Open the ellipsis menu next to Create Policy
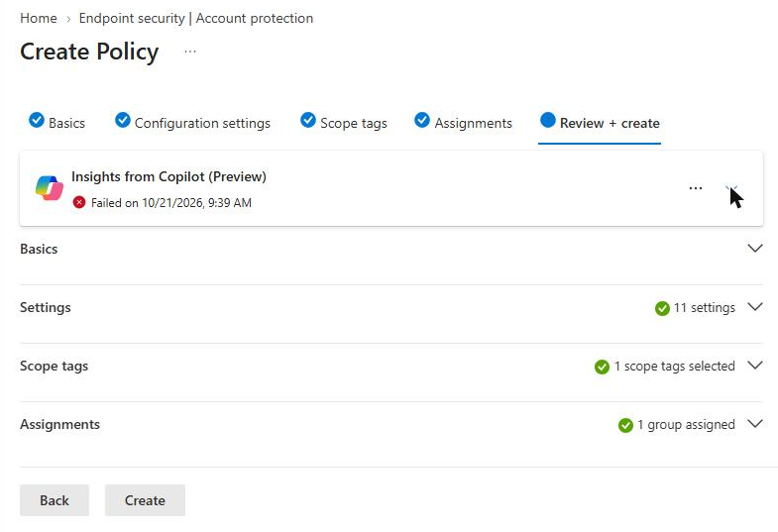Image resolution: width=778 pixels, height=532 pixels. (190, 52)
